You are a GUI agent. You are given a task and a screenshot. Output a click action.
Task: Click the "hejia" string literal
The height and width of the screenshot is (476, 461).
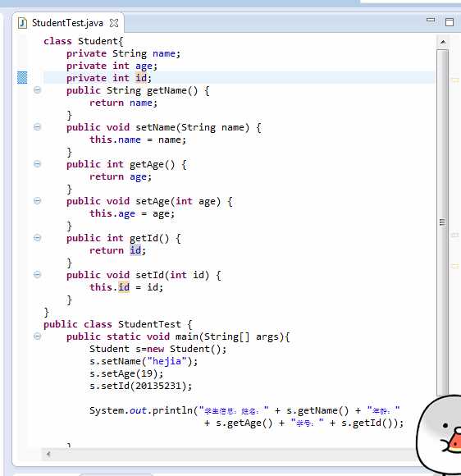(x=167, y=361)
